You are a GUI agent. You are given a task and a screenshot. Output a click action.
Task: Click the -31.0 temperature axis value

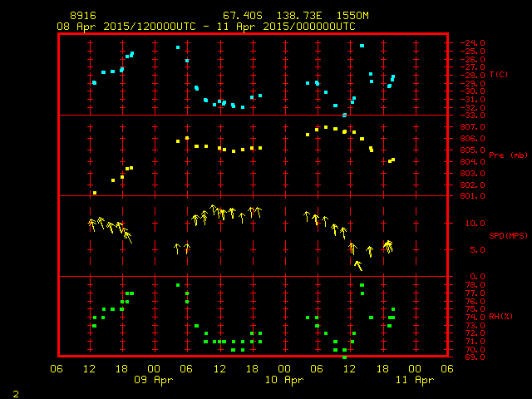(x=472, y=100)
